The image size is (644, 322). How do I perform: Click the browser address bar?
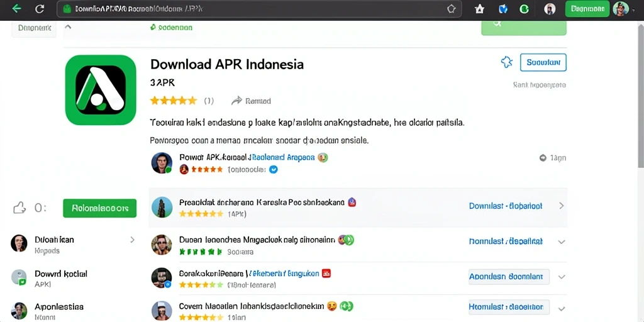coord(258,9)
